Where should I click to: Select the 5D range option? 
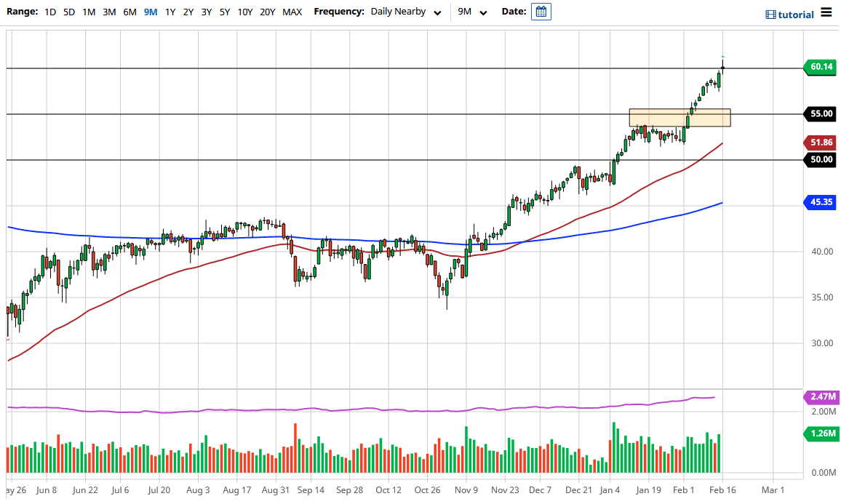[68, 12]
